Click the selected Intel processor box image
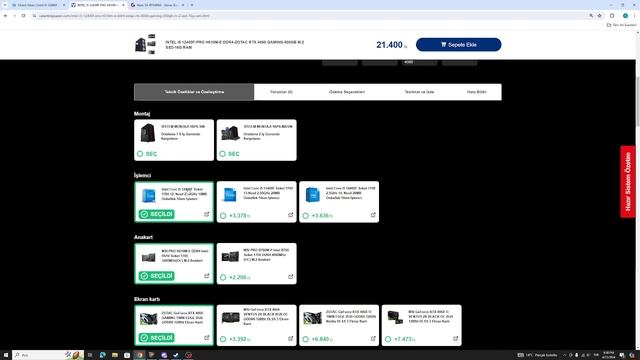 tap(148, 196)
